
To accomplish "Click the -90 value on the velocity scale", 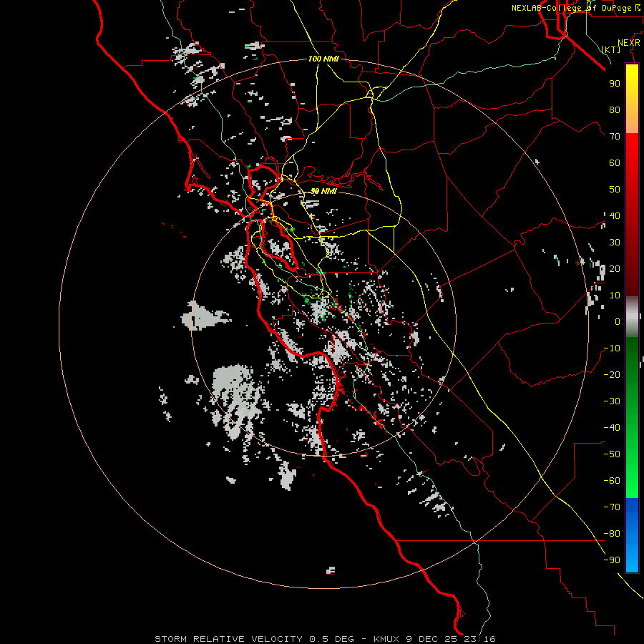I will (x=612, y=560).
